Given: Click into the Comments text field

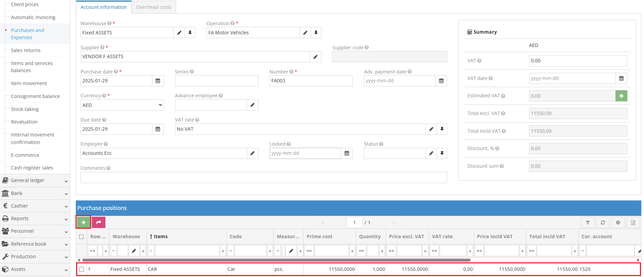Looking at the screenshot, I should pyautogui.click(x=263, y=178).
